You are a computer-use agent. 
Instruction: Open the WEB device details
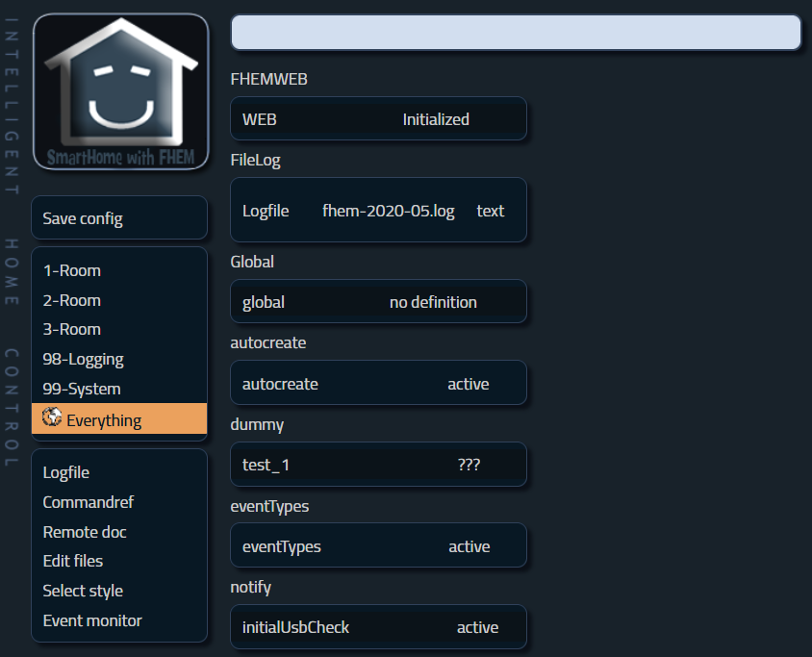(x=260, y=119)
